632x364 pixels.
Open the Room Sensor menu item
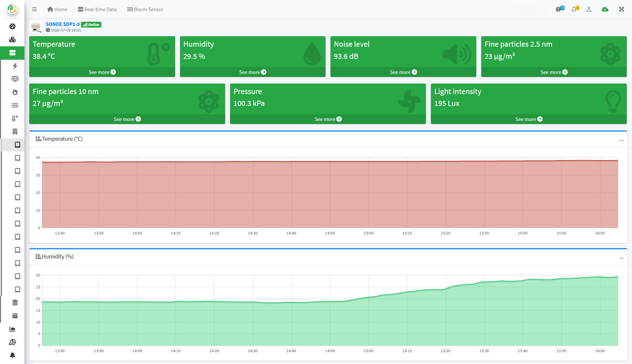pos(145,9)
